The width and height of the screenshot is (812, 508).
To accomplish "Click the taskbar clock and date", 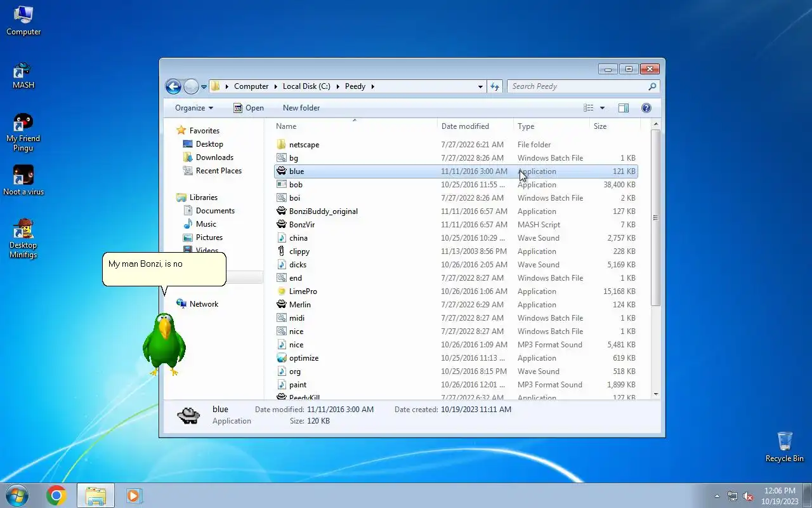I will tap(780, 496).
